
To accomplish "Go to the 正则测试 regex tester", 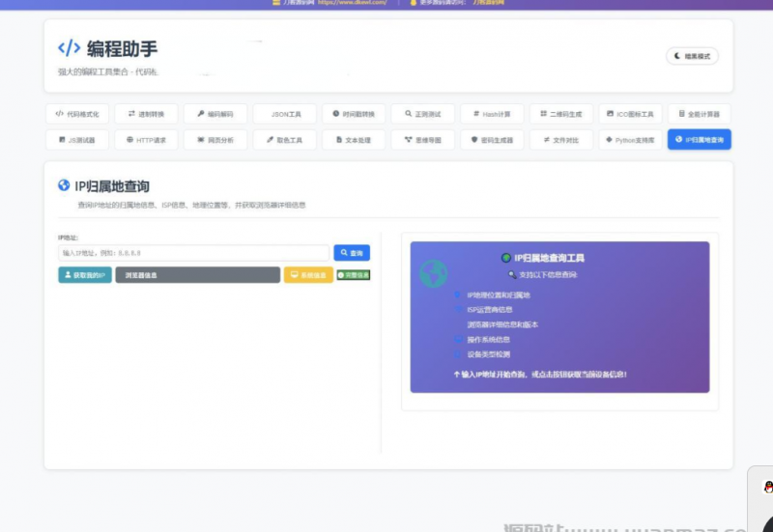I will (422, 113).
